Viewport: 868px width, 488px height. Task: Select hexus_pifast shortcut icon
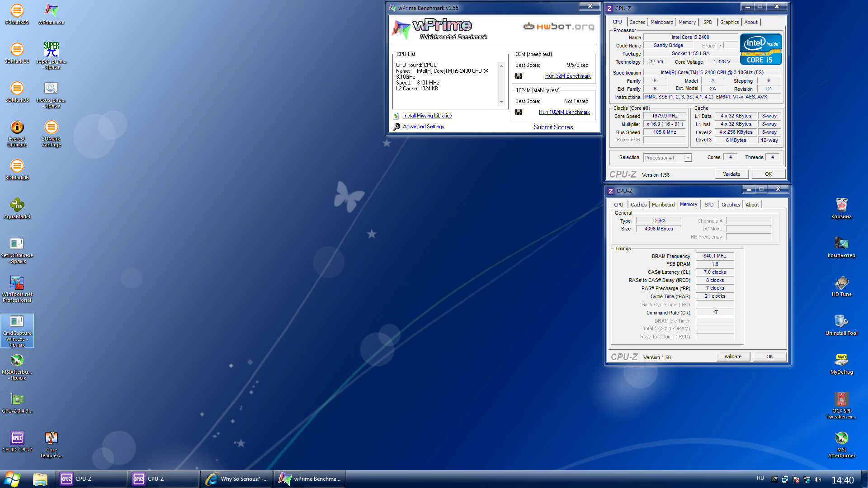pyautogui.click(x=51, y=94)
